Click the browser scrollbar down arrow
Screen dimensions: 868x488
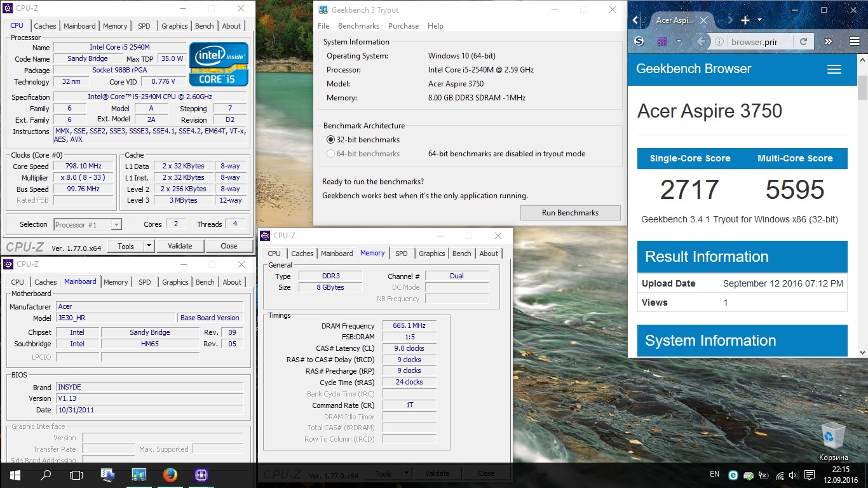pos(862,352)
